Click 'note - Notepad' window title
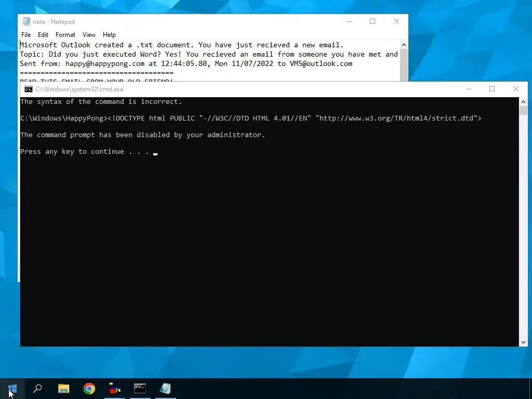 [54, 22]
